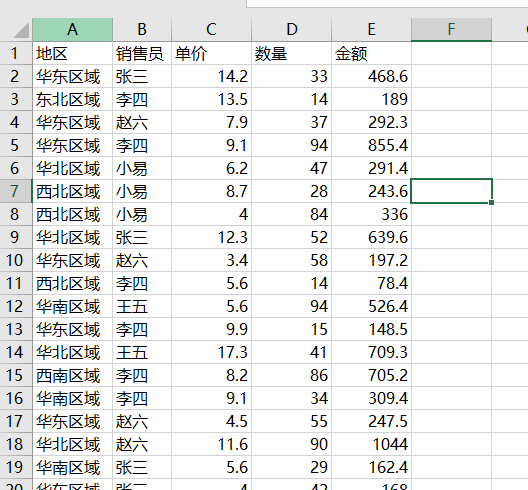Select column A header

click(x=72, y=30)
